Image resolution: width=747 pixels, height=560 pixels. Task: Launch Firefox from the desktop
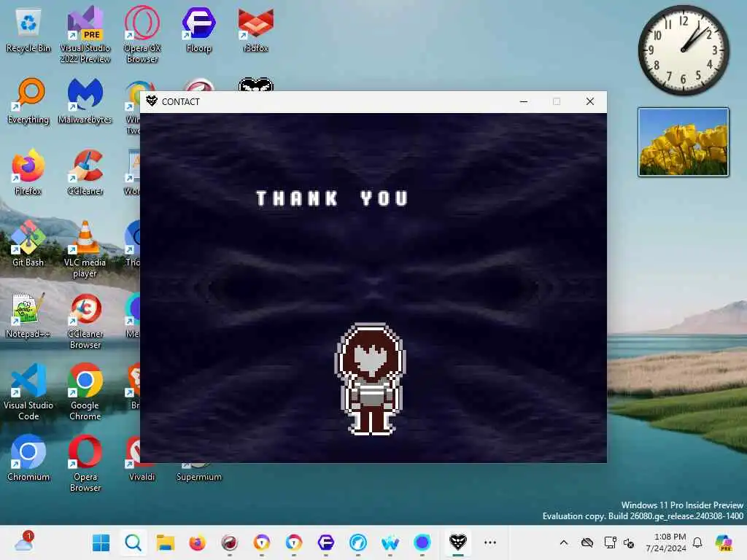pos(28,172)
